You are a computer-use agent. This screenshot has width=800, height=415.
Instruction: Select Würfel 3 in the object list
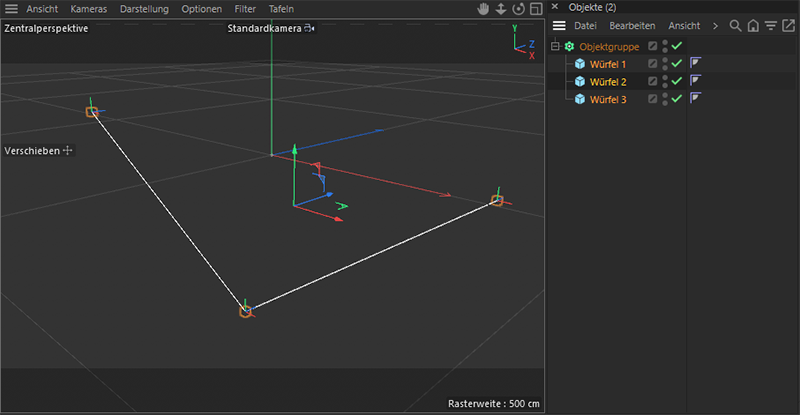(608, 99)
